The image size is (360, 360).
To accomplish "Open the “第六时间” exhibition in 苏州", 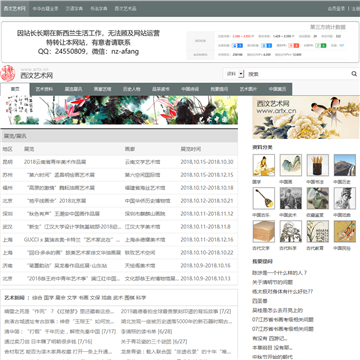I will [x=60, y=175].
